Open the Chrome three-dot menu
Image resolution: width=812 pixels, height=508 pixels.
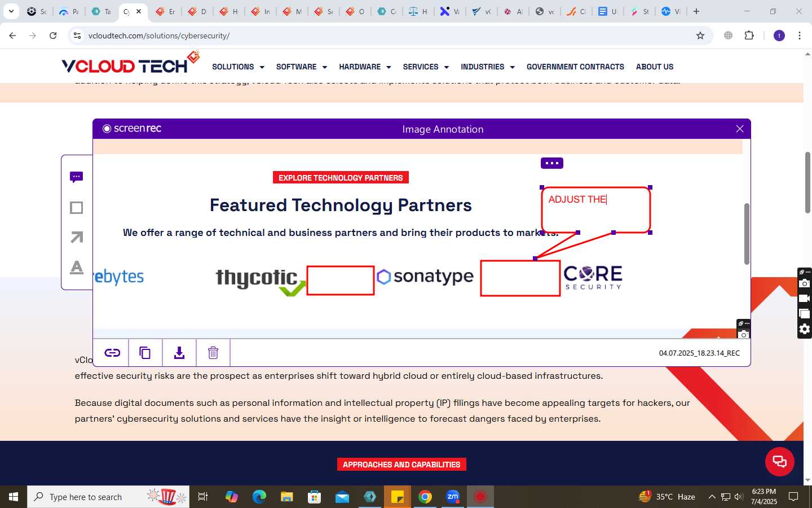[x=800, y=36]
